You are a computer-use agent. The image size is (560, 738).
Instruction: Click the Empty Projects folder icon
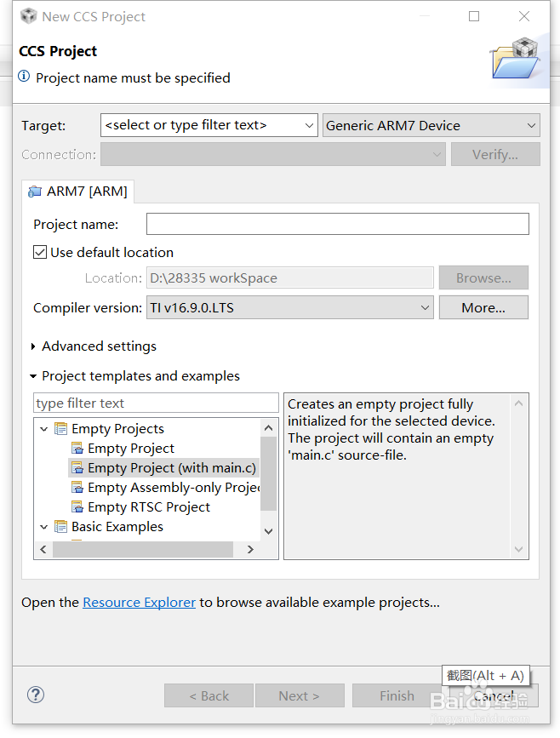tap(60, 428)
